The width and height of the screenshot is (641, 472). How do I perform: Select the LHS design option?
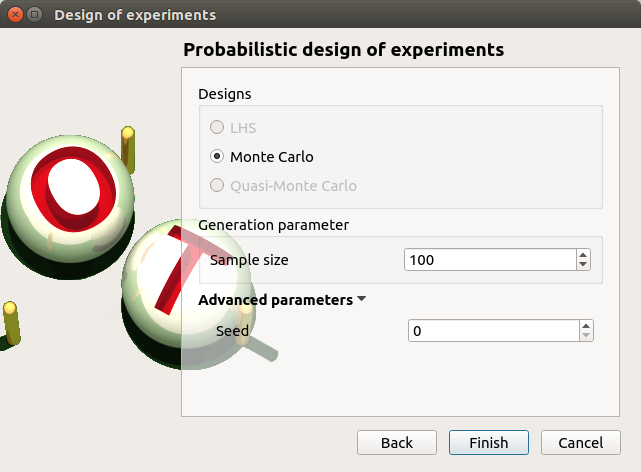click(x=217, y=128)
